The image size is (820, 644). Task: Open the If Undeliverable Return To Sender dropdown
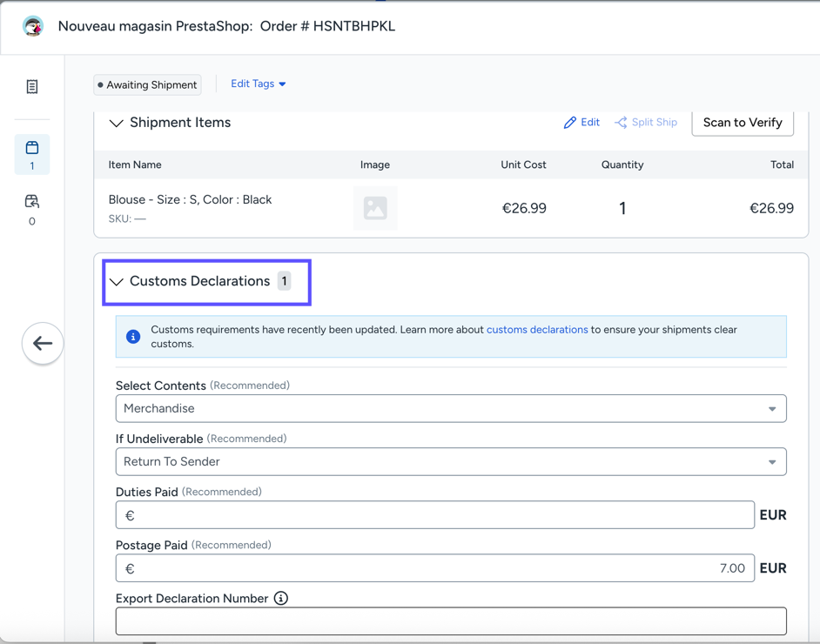[451, 461]
